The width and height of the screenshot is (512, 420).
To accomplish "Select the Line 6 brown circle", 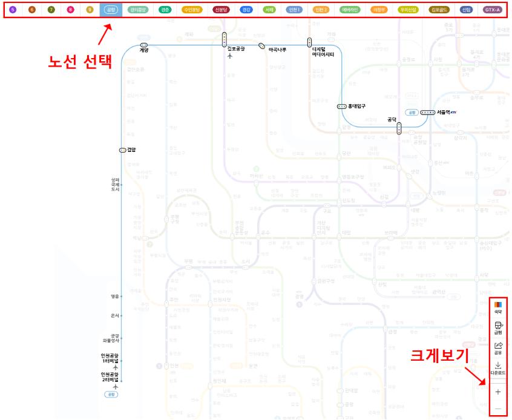I will coord(32,10).
